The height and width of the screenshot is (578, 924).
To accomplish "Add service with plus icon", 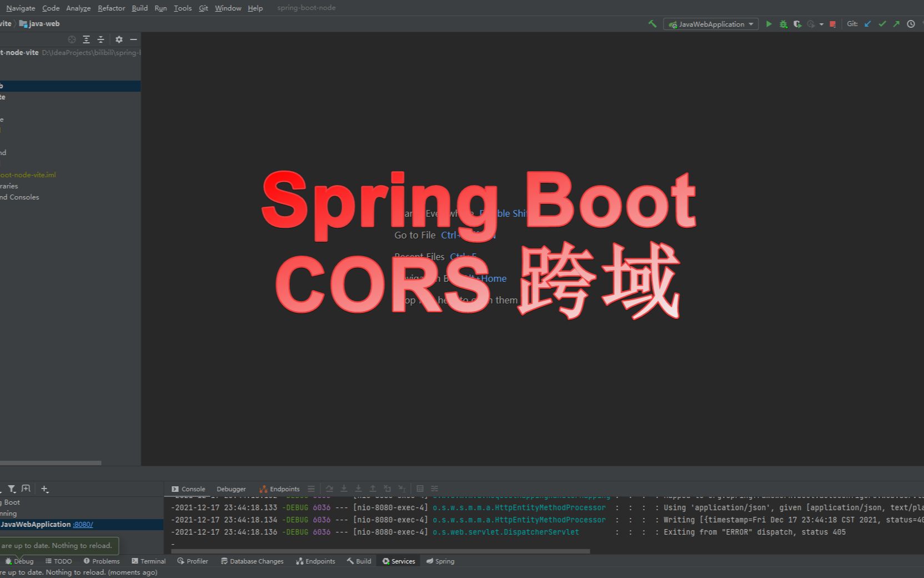I will pyautogui.click(x=45, y=489).
